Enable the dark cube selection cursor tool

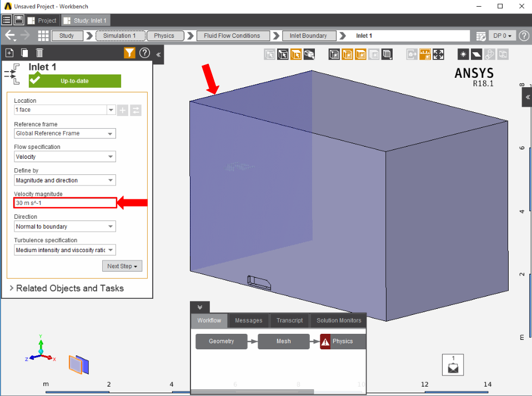click(x=283, y=54)
